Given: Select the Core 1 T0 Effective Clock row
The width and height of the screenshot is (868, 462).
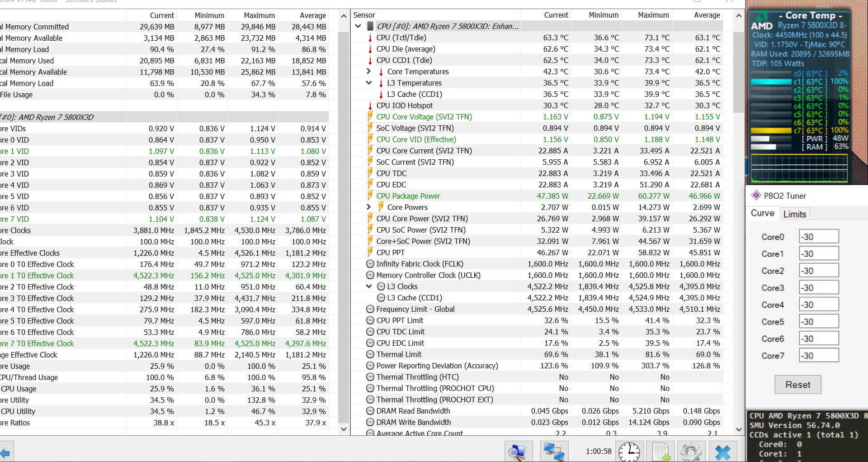Looking at the screenshot, I should point(164,276).
